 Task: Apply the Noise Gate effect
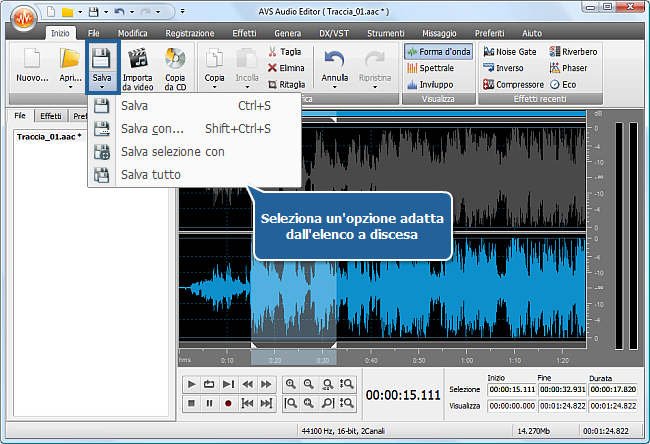coord(510,52)
